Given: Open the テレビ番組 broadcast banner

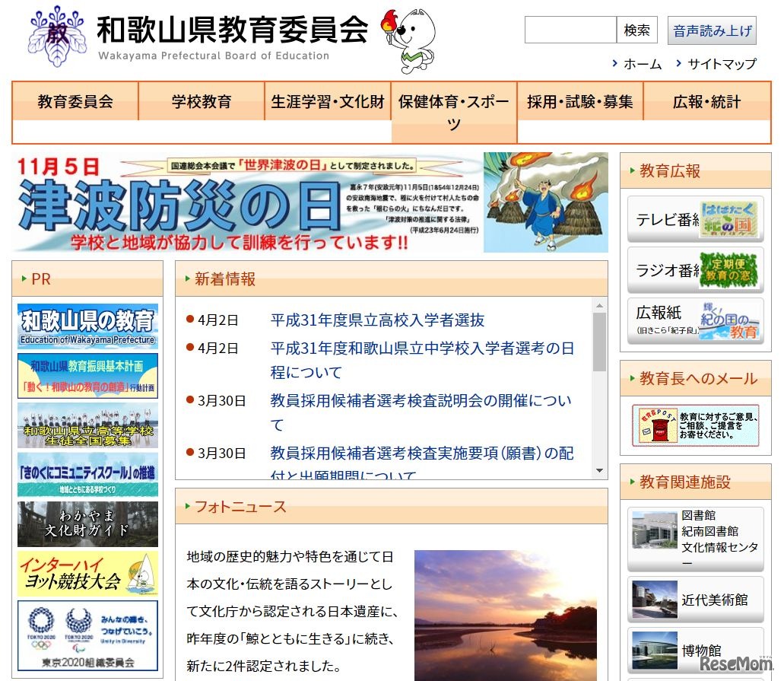Looking at the screenshot, I should 695,220.
